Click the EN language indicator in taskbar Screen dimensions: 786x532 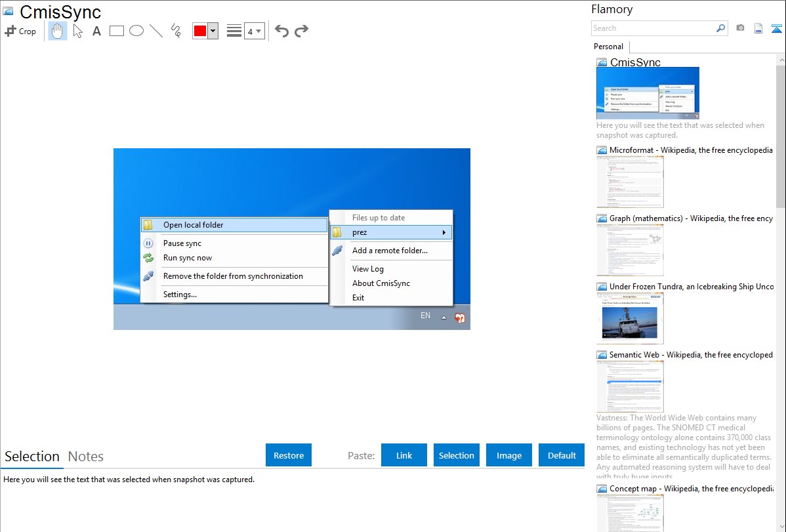pyautogui.click(x=425, y=316)
